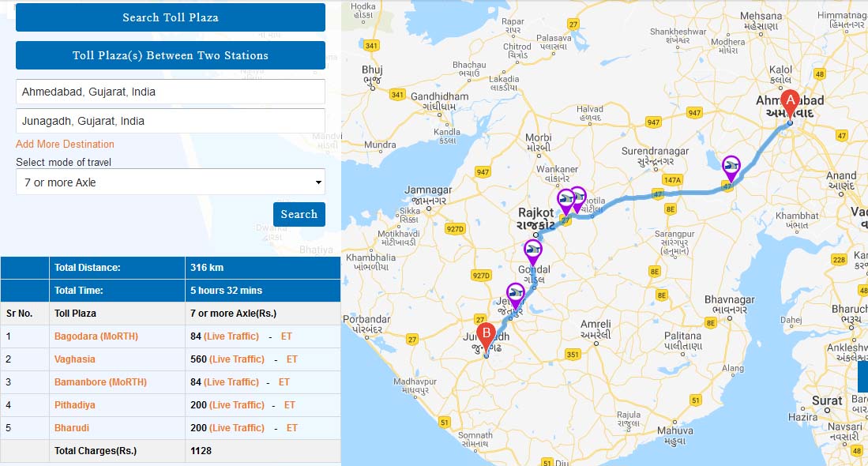Click the ET link in the Pithadiya row

coord(289,405)
